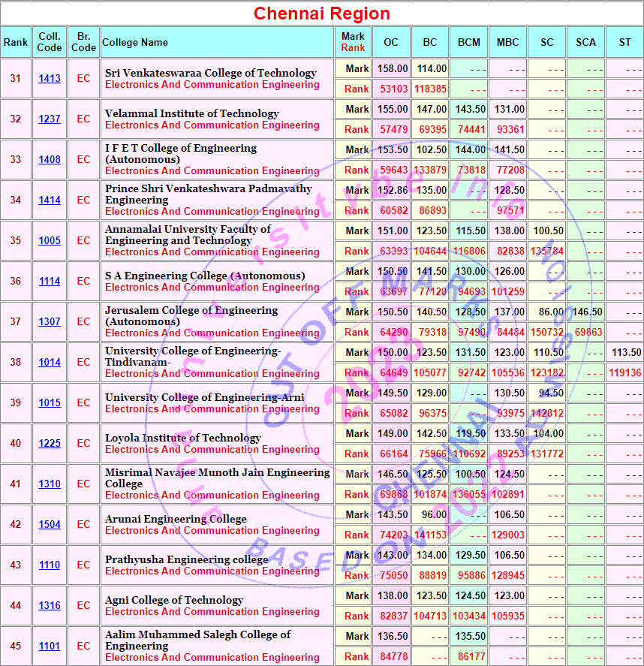Follow the 1414 college code link
This screenshot has width=644, height=666.
pos(50,200)
